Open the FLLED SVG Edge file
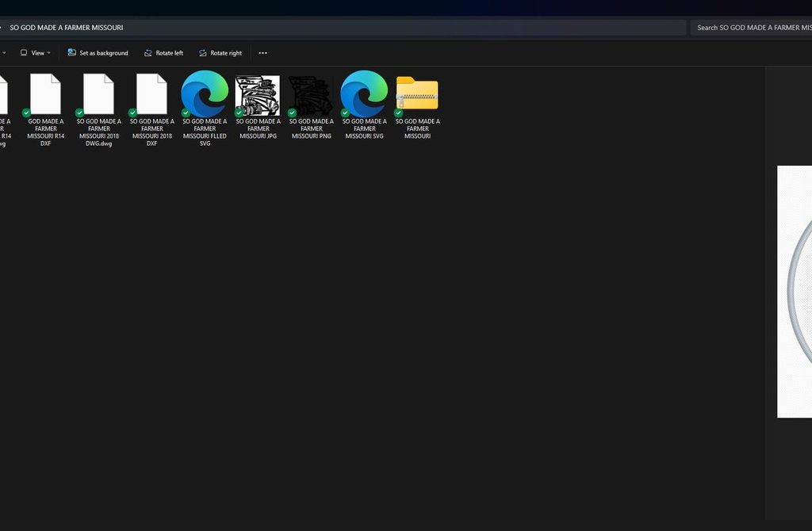The width and height of the screenshot is (812, 531). coord(205,94)
